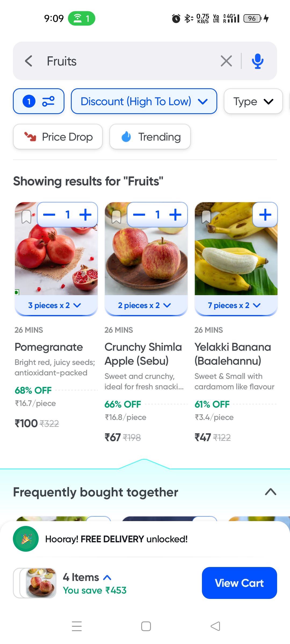Screen dimensions: 290x644
Task: Increase Shimla Apple quantity
Action: pyautogui.click(x=175, y=215)
